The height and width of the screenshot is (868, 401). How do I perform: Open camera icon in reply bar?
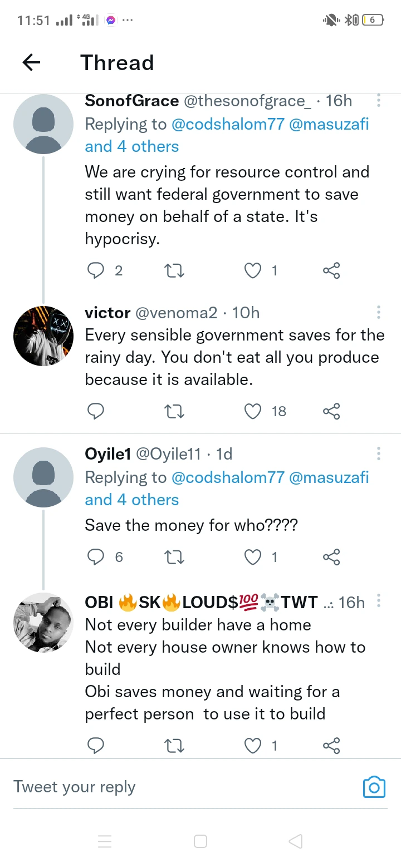374,787
